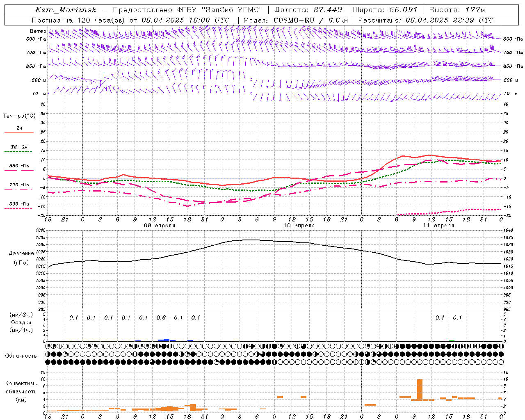Click the 'Модель COSMO-RU / 6.6км' model label
Image resolution: width=525 pixels, height=420 pixels.
pyautogui.click(x=296, y=20)
